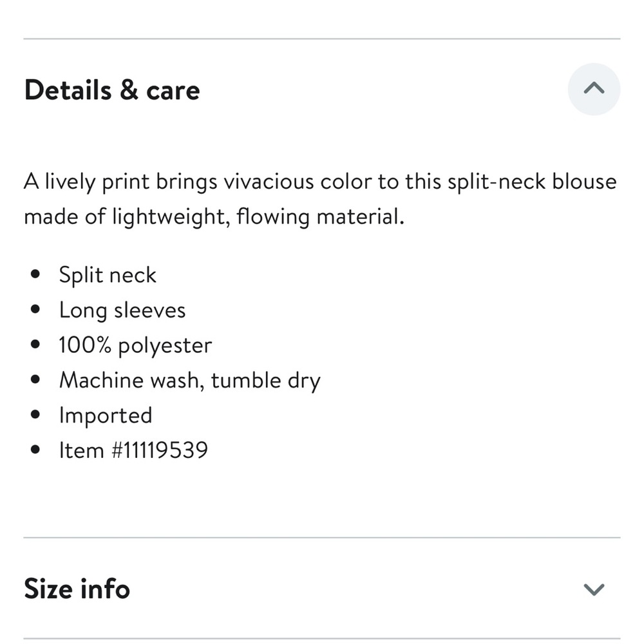Screen dimensions: 644x644
Task: Click the bullet dot beside 100% polyester
Action: pyautogui.click(x=35, y=344)
